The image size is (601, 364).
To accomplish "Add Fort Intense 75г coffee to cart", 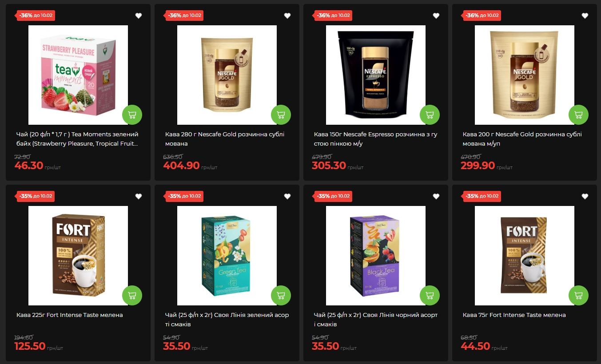I will pyautogui.click(x=578, y=295).
